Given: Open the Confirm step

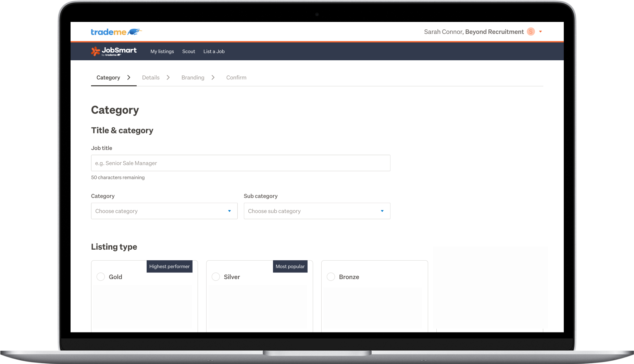Looking at the screenshot, I should [236, 77].
